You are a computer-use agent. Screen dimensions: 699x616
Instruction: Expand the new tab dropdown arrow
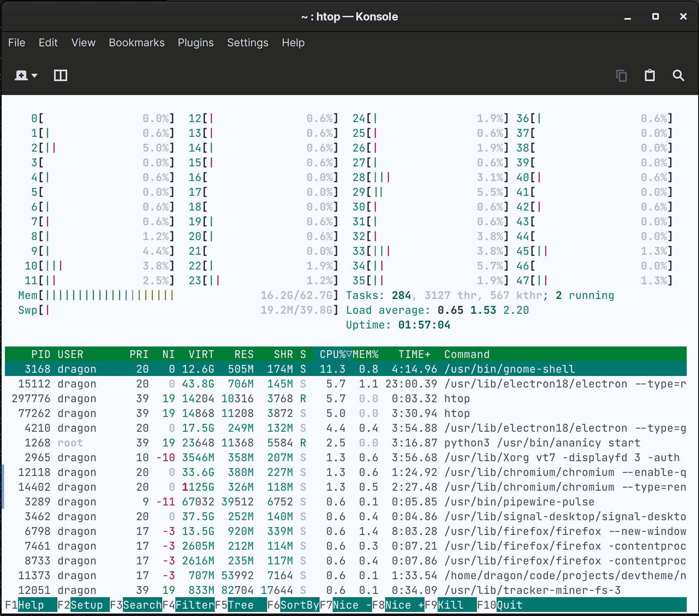pyautogui.click(x=34, y=76)
